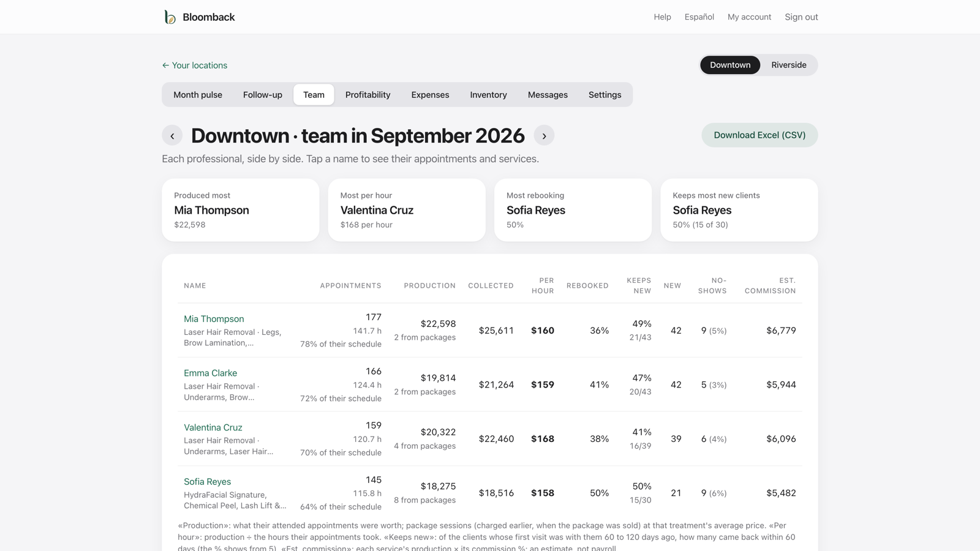
Task: Go to previous month with left chevron
Action: 172,135
